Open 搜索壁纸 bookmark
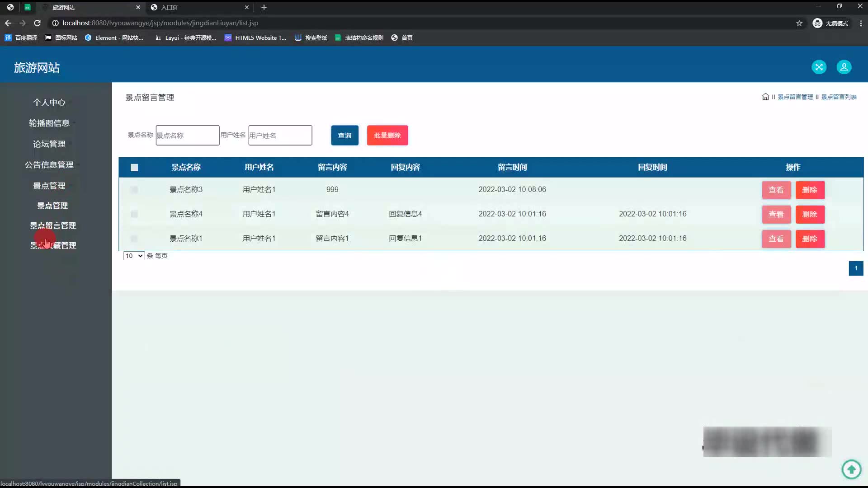Viewport: 868px width, 488px height. [x=311, y=38]
